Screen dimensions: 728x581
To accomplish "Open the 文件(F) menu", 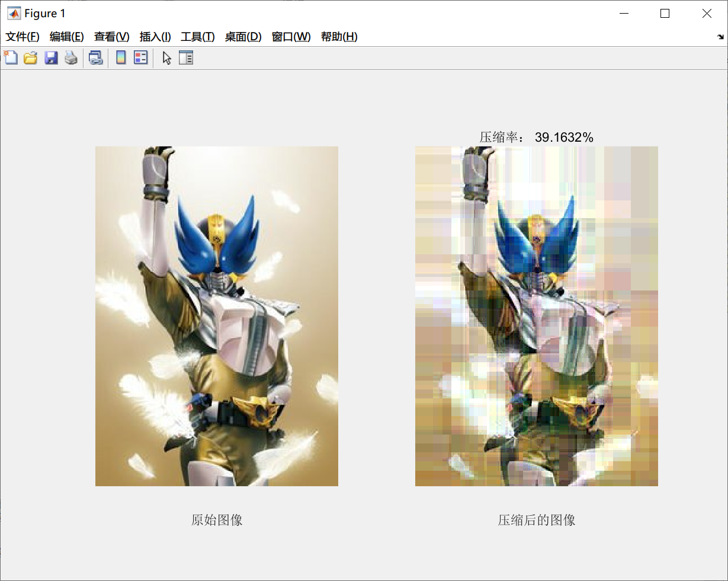I will click(x=23, y=37).
